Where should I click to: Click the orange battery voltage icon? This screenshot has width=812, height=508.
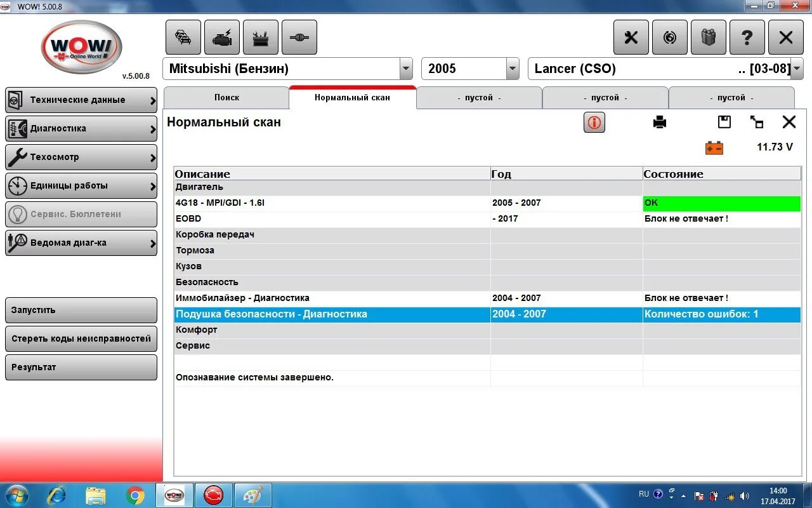[714, 148]
